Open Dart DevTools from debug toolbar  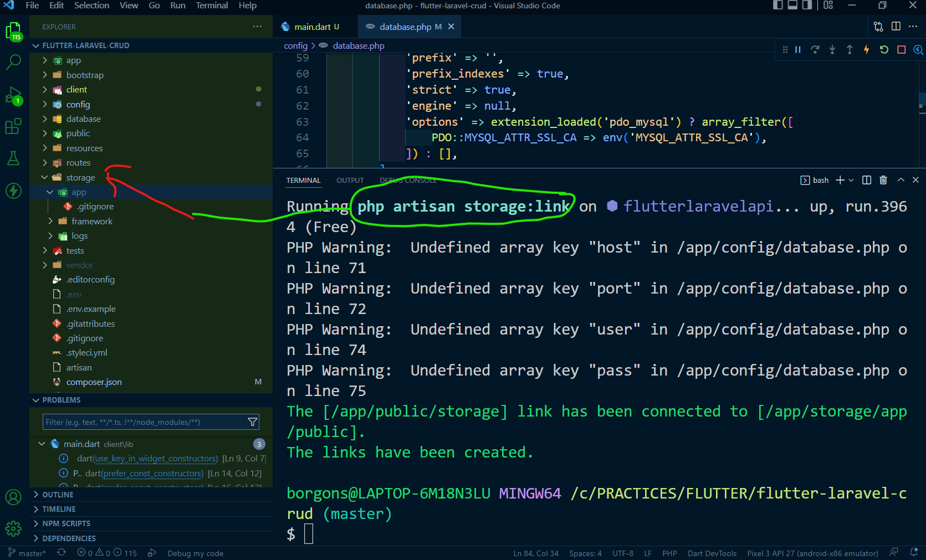(x=918, y=50)
